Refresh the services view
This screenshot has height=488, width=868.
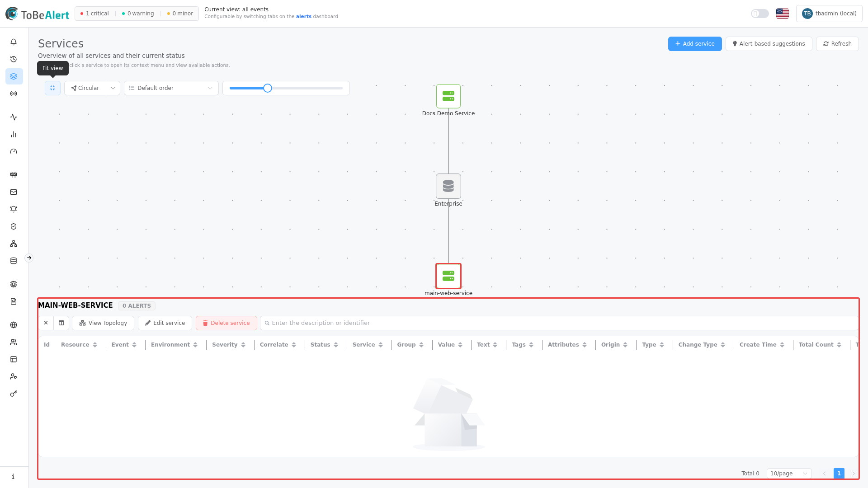pyautogui.click(x=837, y=44)
